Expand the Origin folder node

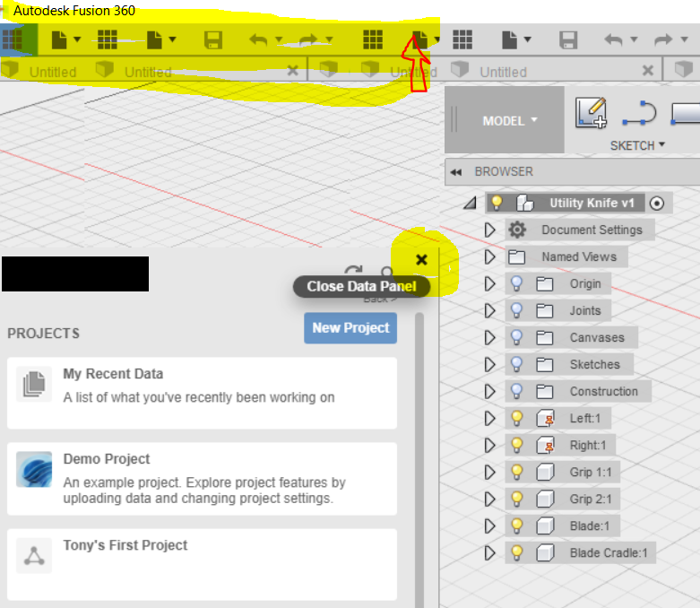click(489, 284)
